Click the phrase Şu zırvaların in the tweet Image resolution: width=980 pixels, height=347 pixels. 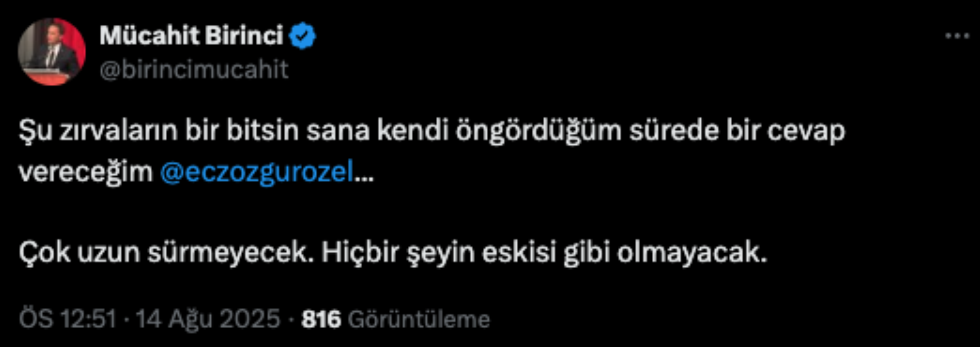(98, 131)
